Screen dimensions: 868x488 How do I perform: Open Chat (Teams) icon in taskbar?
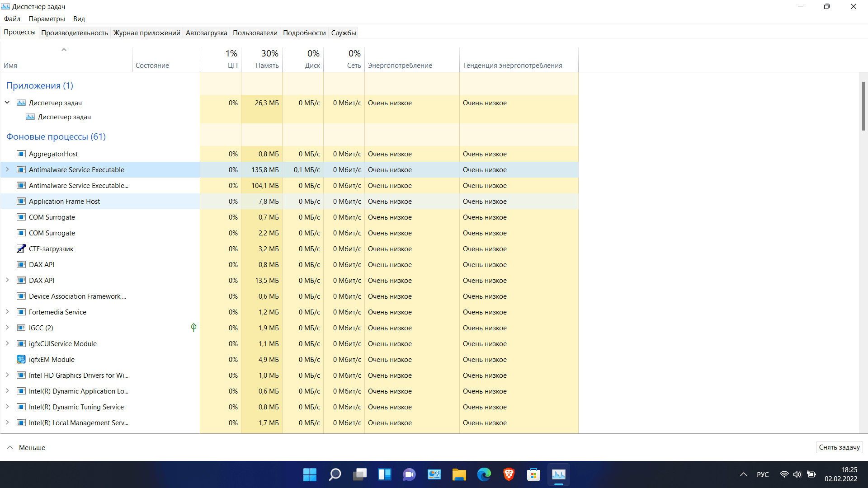point(410,474)
